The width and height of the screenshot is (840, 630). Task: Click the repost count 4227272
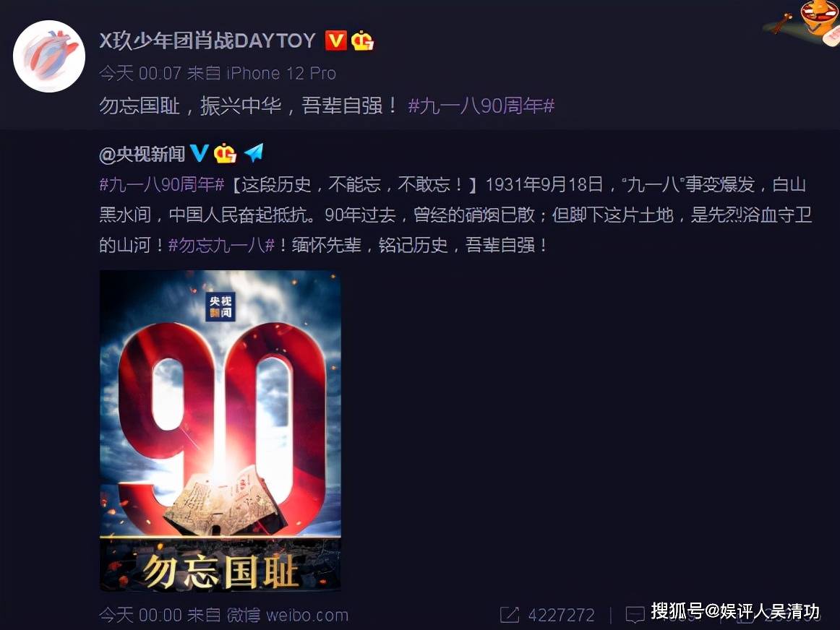click(x=562, y=615)
